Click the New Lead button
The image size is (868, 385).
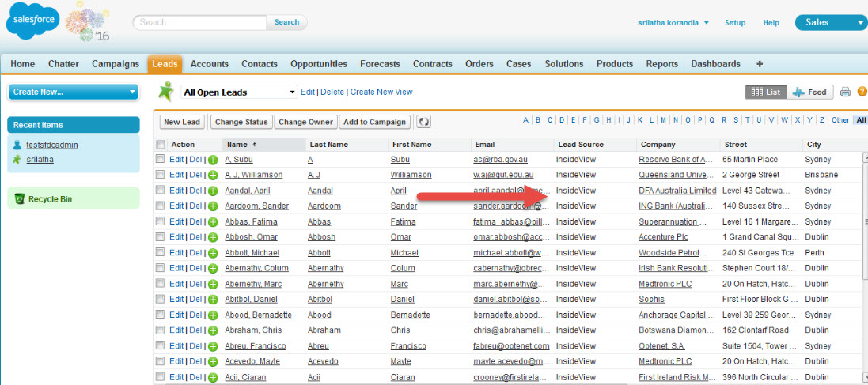[183, 122]
